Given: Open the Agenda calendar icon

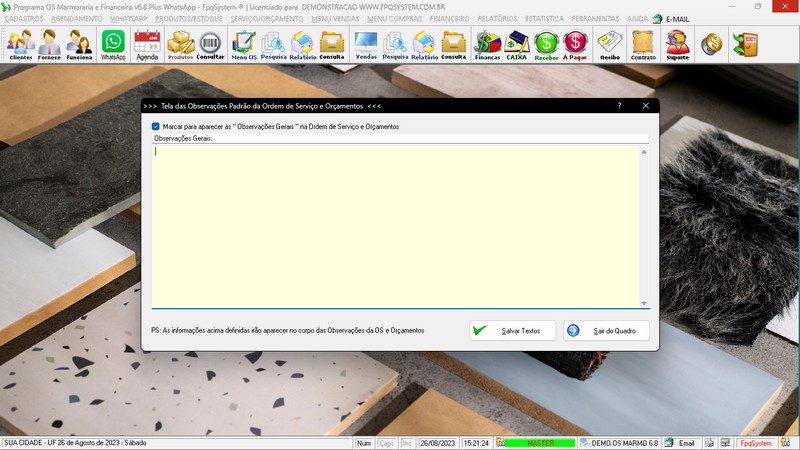Looking at the screenshot, I should 147,44.
